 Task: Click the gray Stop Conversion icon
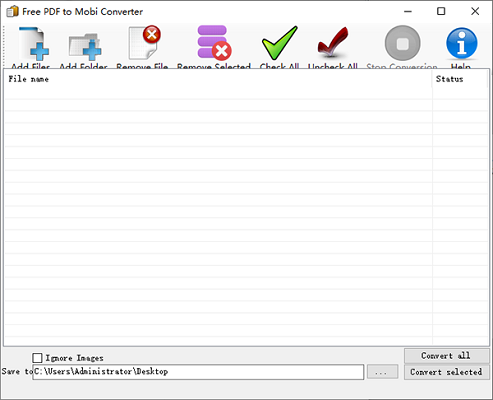tap(402, 43)
